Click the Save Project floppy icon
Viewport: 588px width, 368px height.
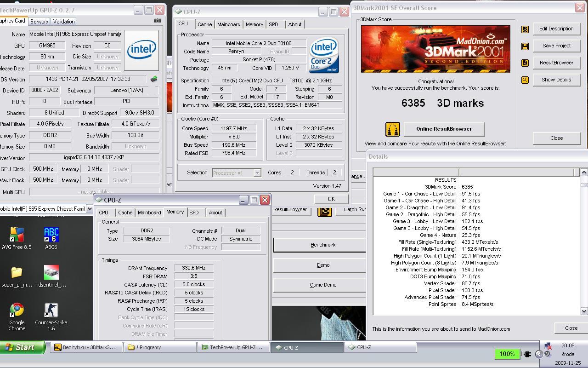click(525, 46)
